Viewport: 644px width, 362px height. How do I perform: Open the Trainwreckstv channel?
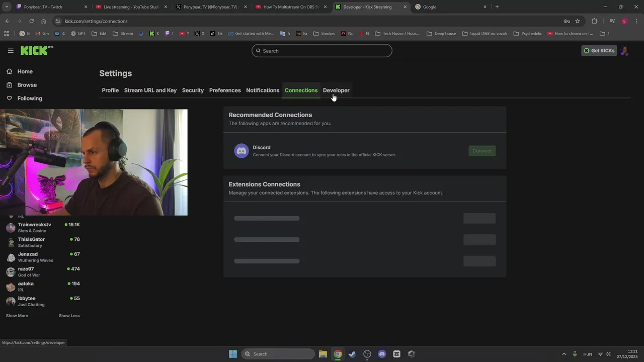pyautogui.click(x=43, y=227)
